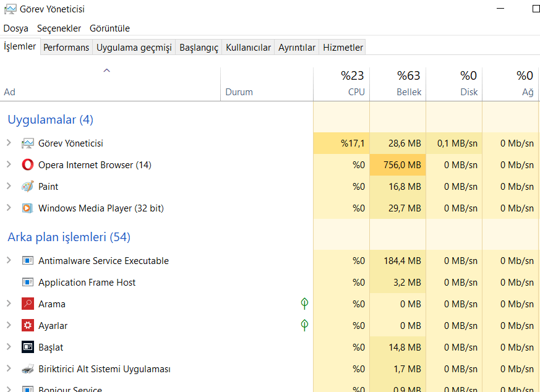Click the Görev Yöneticisi process icon
This screenshot has height=392, width=540.
click(x=27, y=143)
